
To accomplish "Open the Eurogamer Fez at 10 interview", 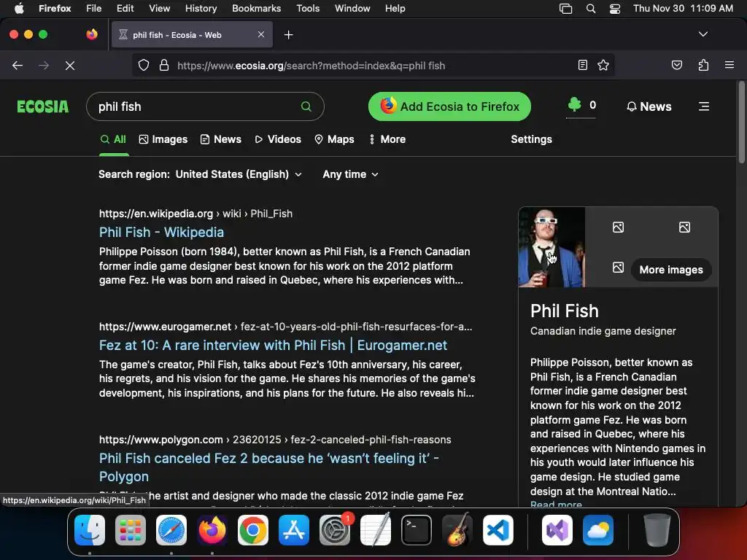I will tap(273, 345).
